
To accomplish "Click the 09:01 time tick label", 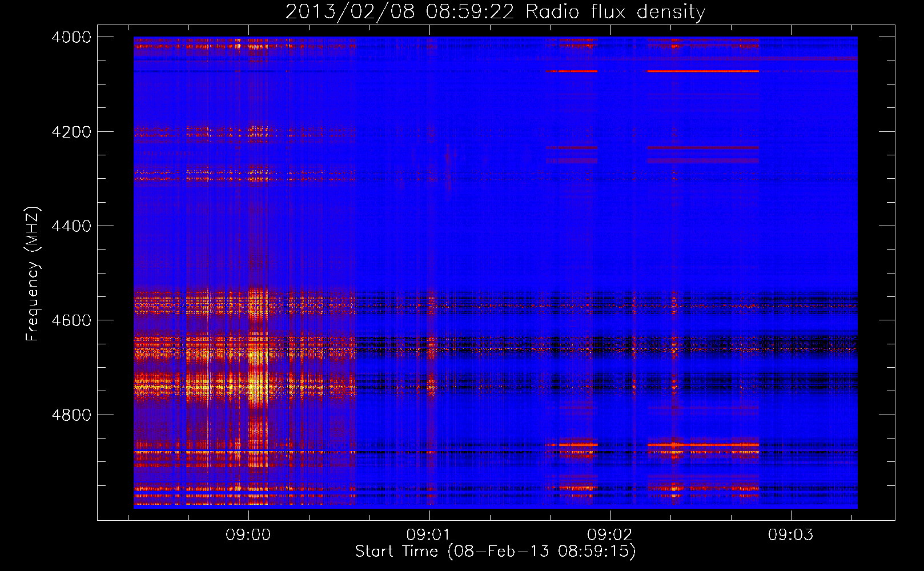I will pos(429,535).
